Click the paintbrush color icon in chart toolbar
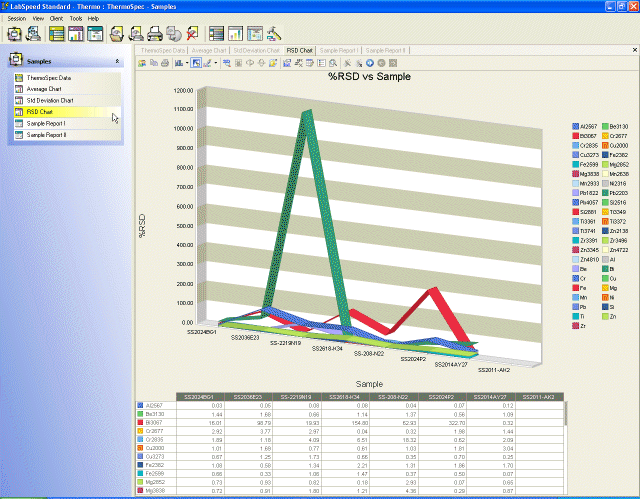 pyautogui.click(x=207, y=63)
